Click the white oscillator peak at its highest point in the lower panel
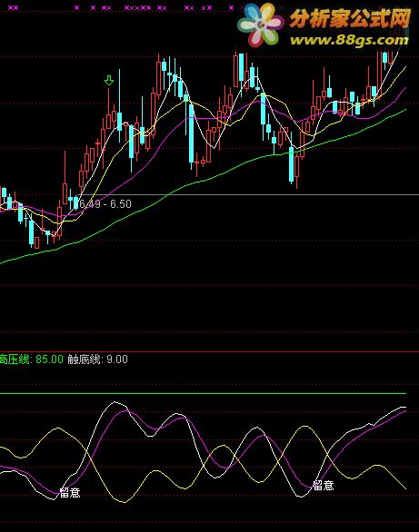Viewport: 419px width, 532px height. click(x=115, y=402)
